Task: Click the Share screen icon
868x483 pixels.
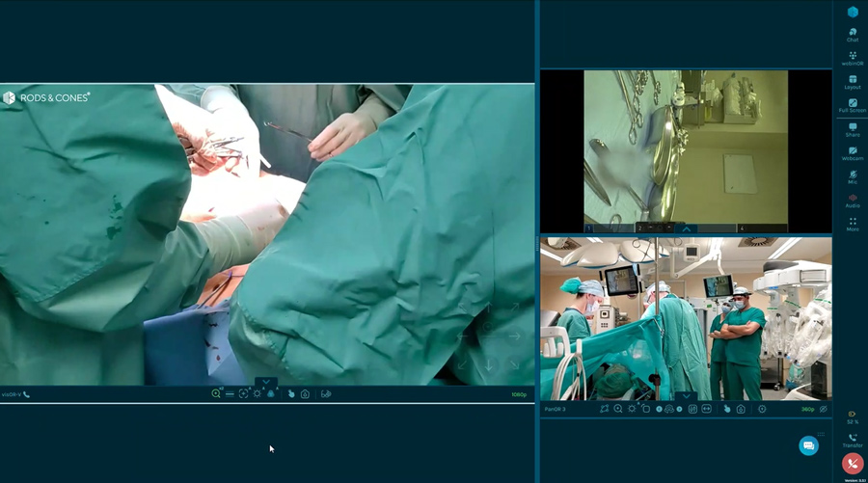Action: pos(853,129)
